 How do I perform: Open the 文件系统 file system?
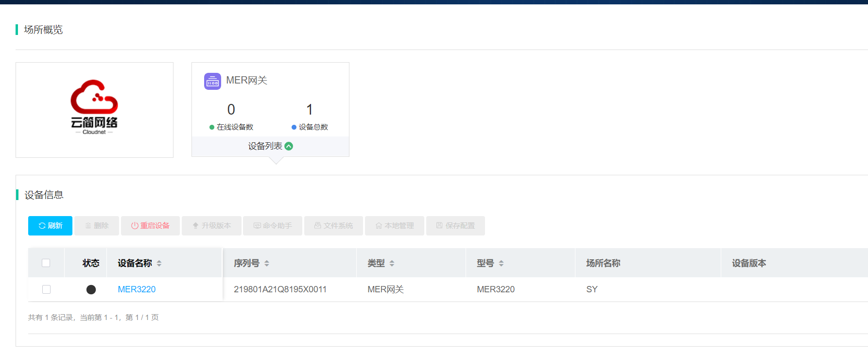[333, 226]
